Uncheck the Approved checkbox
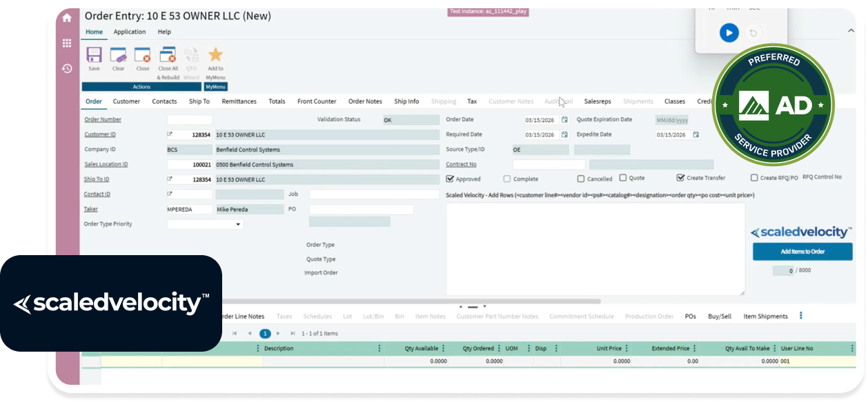This screenshot has height=402, width=868. point(450,178)
